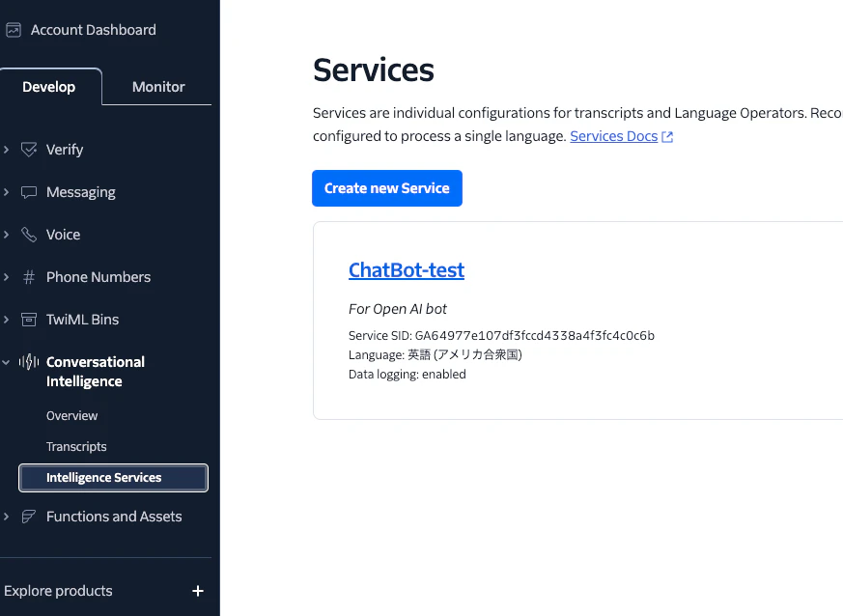
Task: Open the Services Docs link
Action: [613, 136]
